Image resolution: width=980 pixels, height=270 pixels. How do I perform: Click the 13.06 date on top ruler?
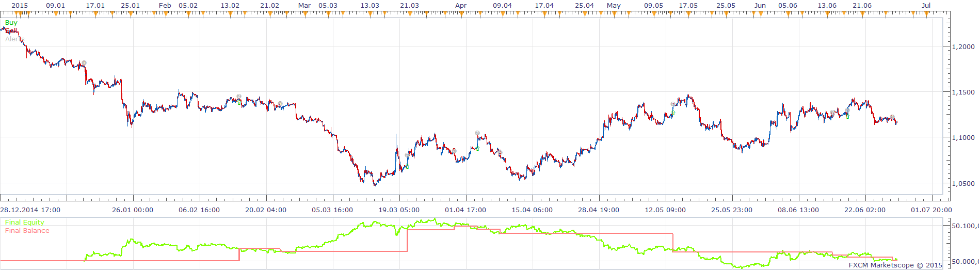(x=827, y=5)
